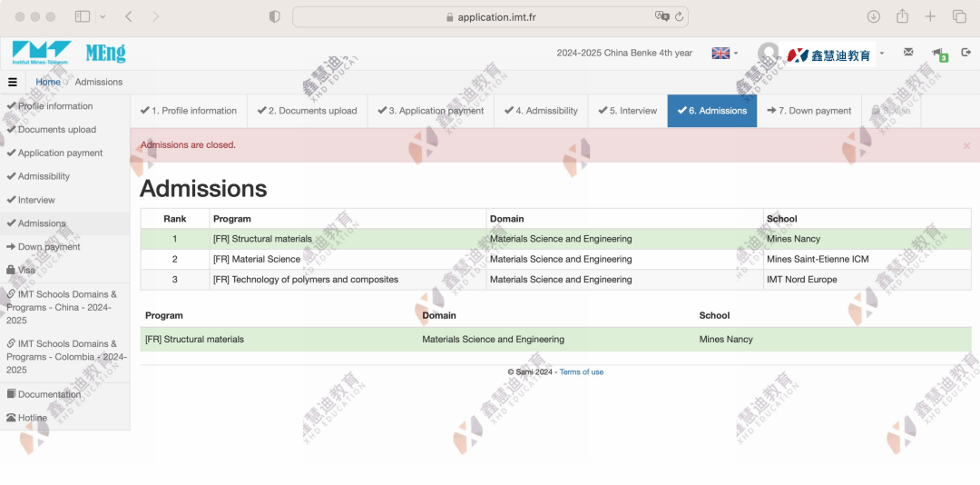This screenshot has height=485, width=980.
Task: Open a new tab with plus icon
Action: [x=931, y=17]
